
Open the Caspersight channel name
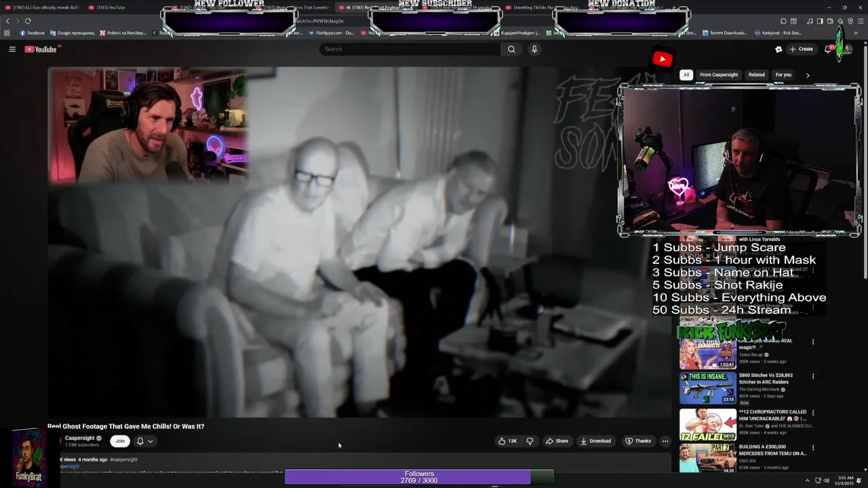point(79,438)
